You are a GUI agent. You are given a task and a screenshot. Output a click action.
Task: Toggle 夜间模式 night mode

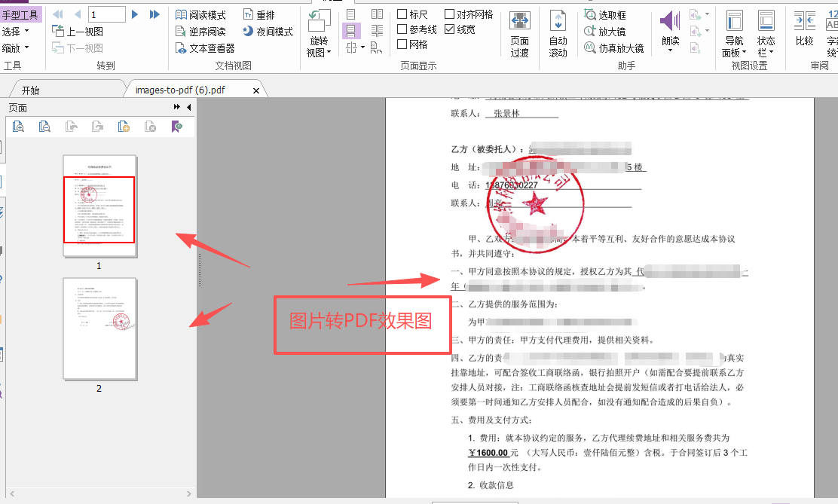(x=268, y=32)
